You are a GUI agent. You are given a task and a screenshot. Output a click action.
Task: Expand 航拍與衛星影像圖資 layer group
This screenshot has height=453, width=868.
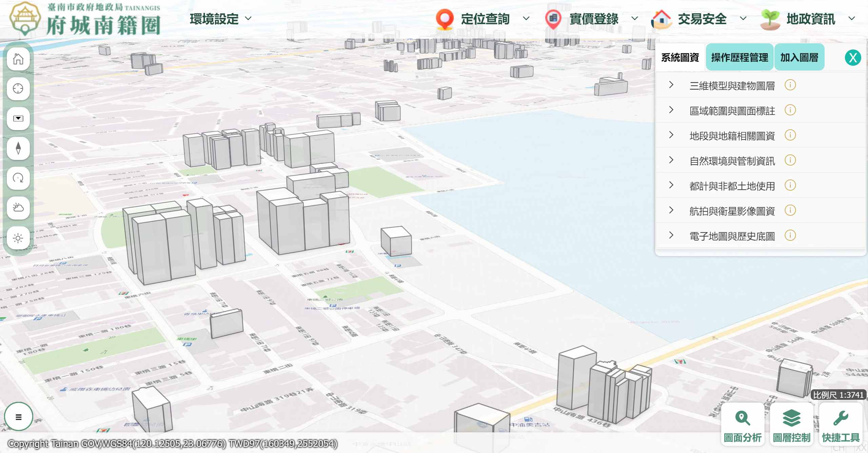pos(671,210)
